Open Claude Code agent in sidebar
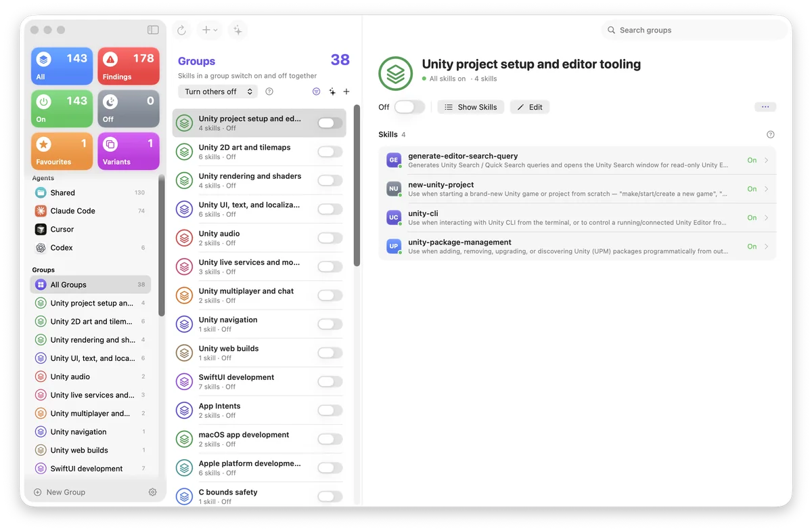Screen dimensions: 812x531 (91, 211)
